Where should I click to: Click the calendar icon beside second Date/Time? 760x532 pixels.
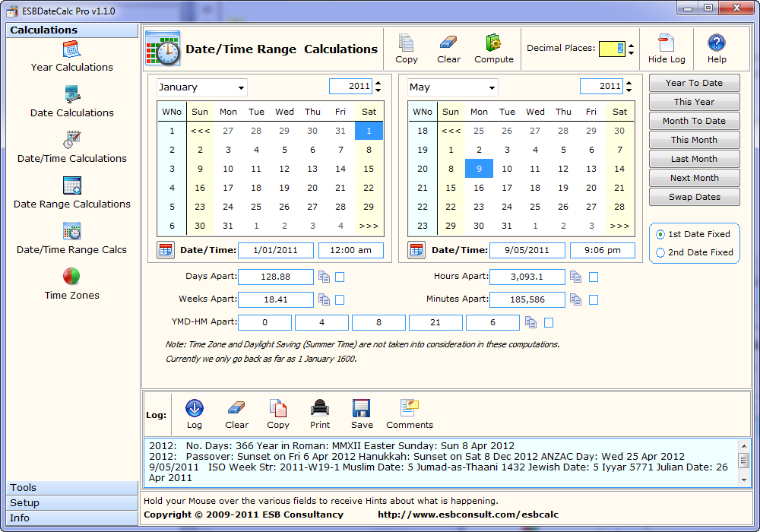(416, 250)
